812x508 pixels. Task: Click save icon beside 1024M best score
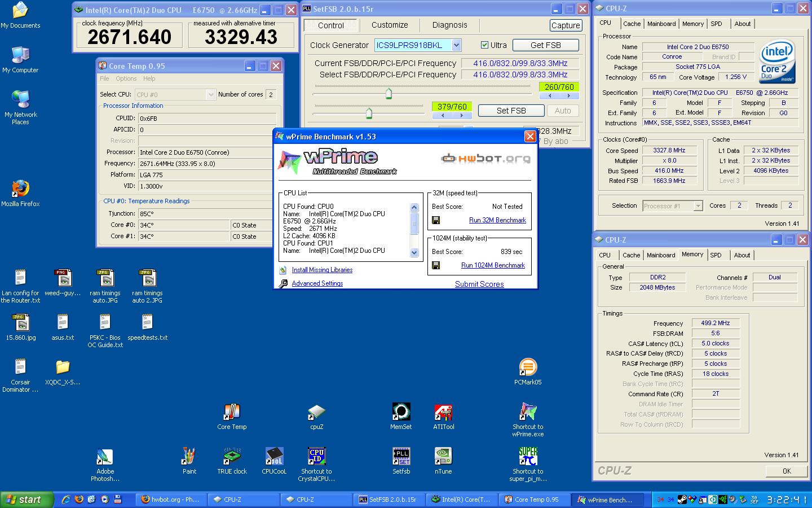[x=436, y=265]
